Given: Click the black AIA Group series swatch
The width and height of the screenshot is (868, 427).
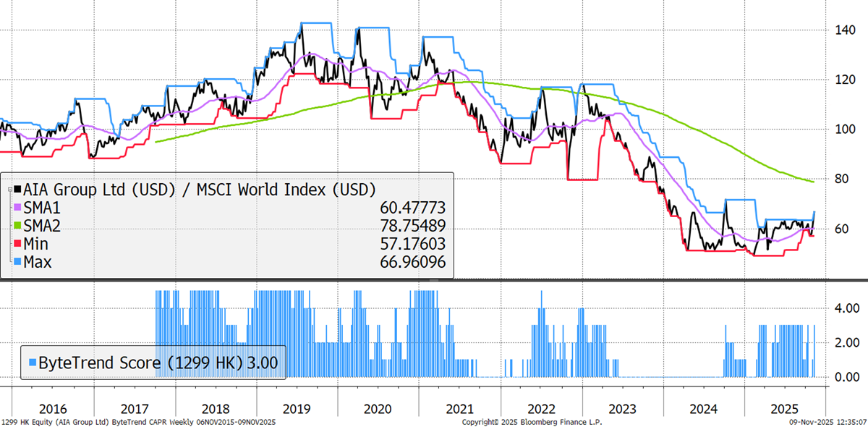Looking at the screenshot, I should (x=18, y=190).
